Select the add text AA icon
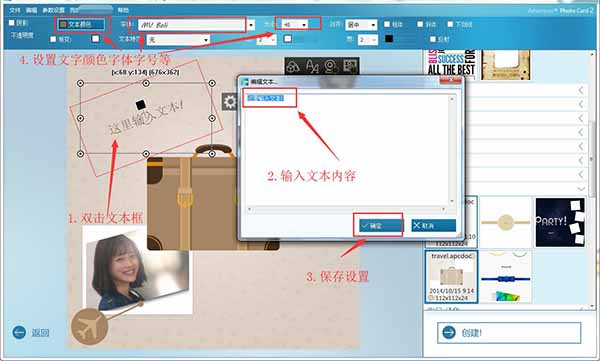 [x=312, y=67]
